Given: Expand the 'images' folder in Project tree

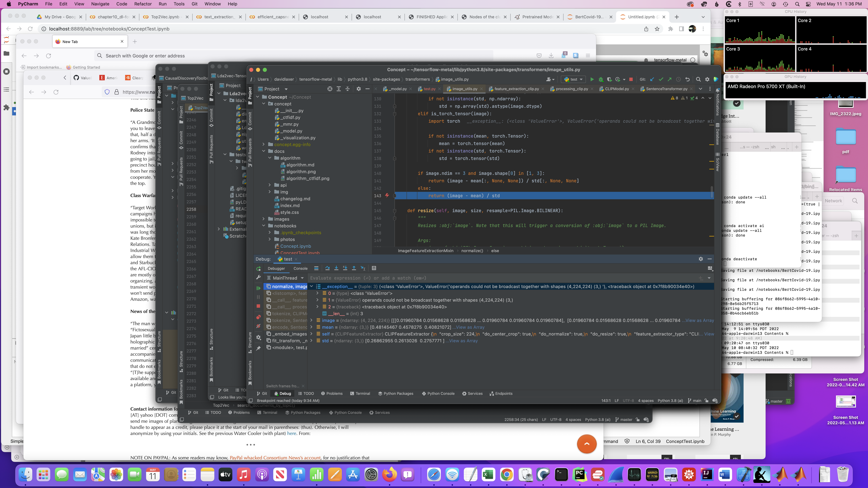Looking at the screenshot, I should [264, 219].
